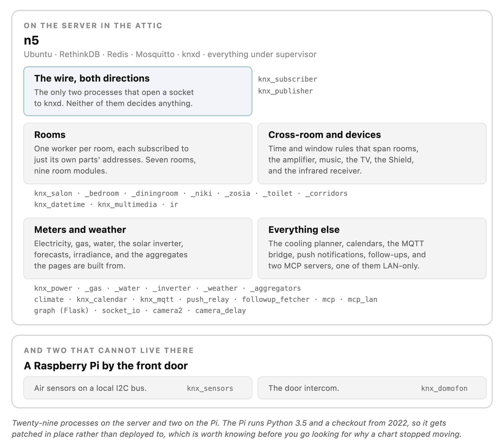The width and height of the screenshot is (504, 442).
Task: Click the "Meters and weather" card
Action: coord(138,248)
